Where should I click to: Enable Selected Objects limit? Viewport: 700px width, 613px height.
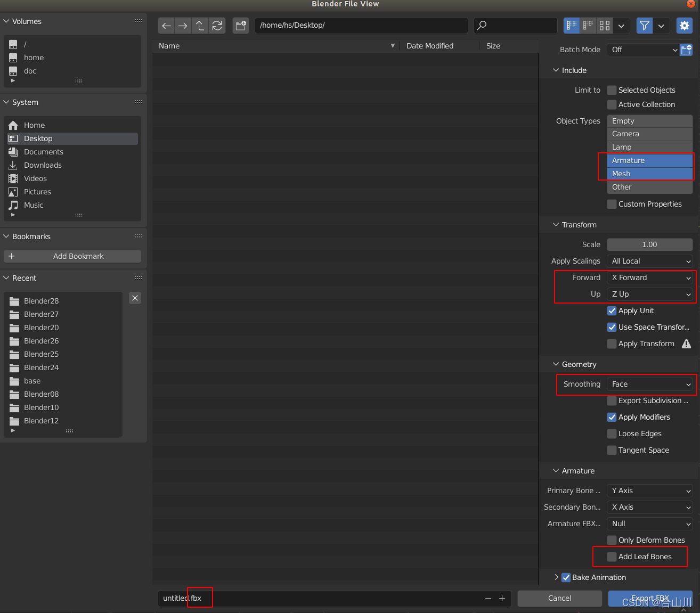click(x=612, y=91)
